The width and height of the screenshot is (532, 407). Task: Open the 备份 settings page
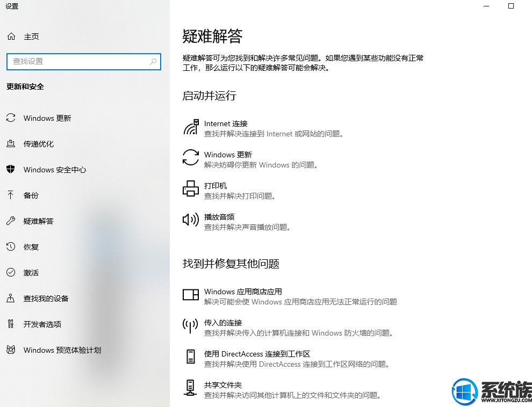[31, 195]
